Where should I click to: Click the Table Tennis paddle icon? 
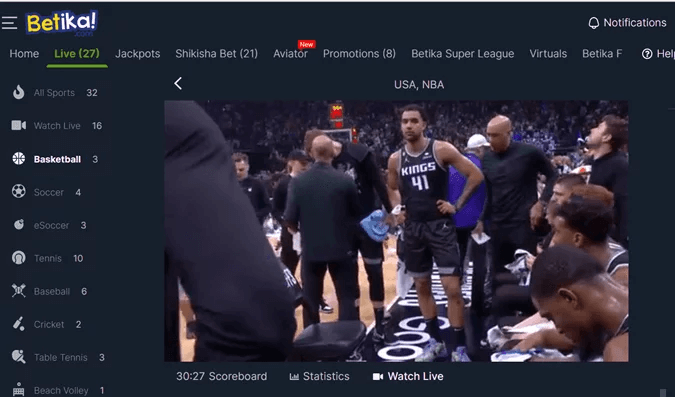(x=19, y=357)
